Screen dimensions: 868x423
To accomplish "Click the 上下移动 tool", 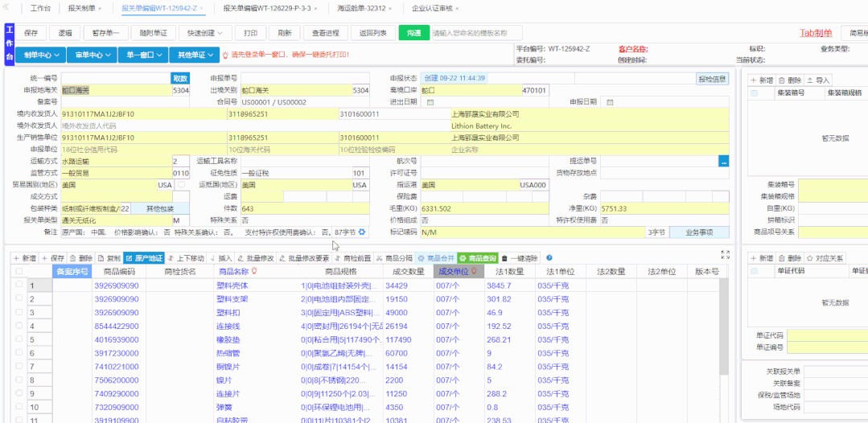I will pyautogui.click(x=186, y=258).
